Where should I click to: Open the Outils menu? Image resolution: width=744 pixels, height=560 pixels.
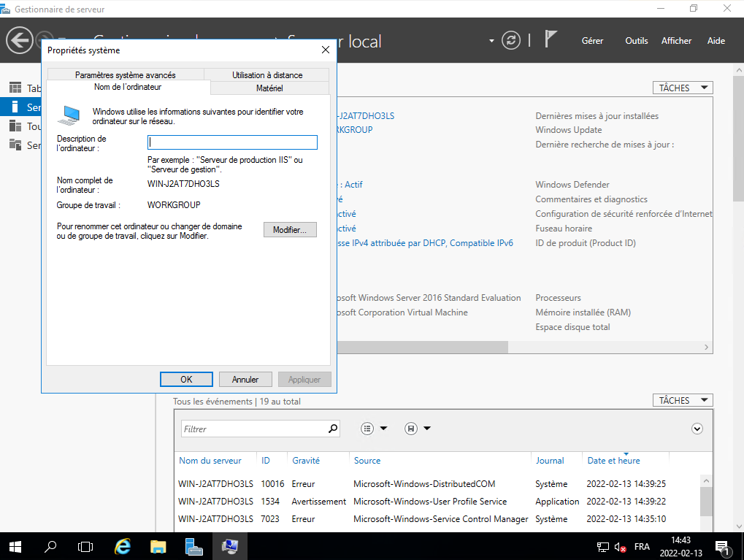636,41
